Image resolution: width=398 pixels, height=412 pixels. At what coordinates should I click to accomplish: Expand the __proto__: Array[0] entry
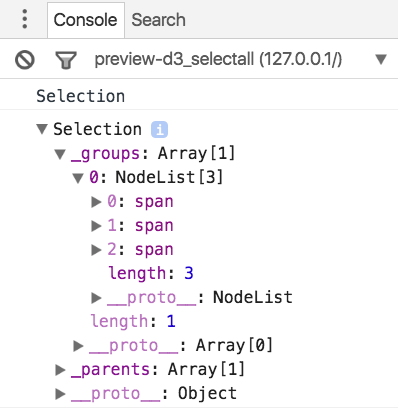click(x=78, y=346)
